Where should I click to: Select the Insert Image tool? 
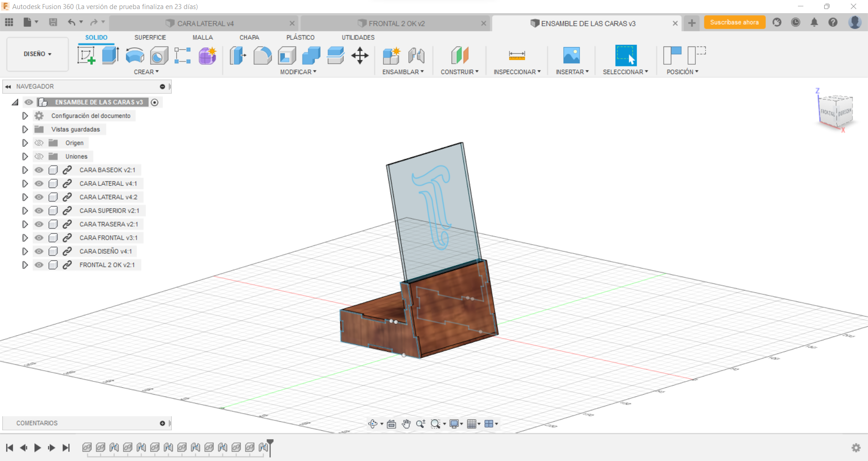click(x=571, y=56)
